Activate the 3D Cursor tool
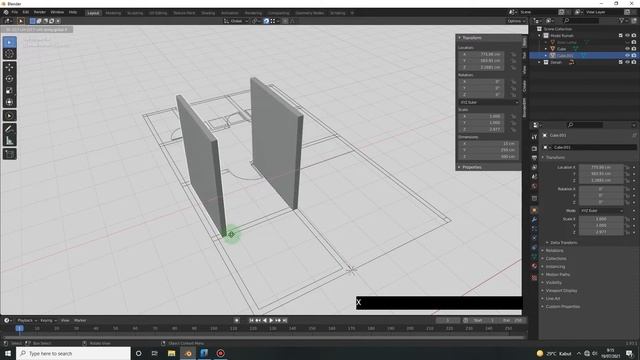640x360 pixels. [x=10, y=54]
